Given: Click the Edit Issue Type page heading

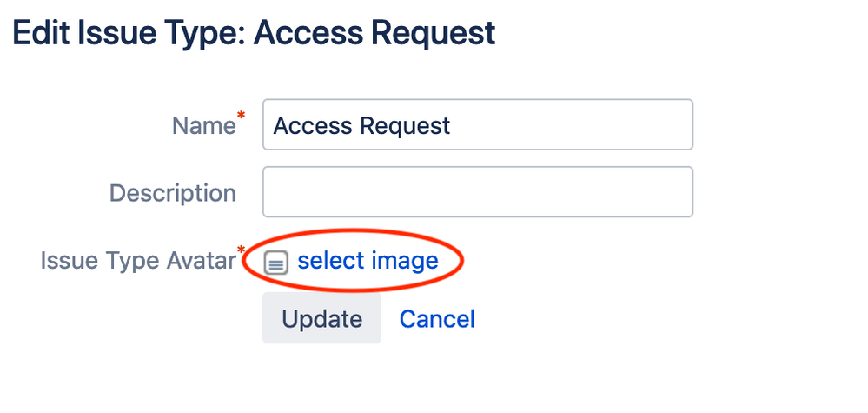Looking at the screenshot, I should pyautogui.click(x=254, y=33).
